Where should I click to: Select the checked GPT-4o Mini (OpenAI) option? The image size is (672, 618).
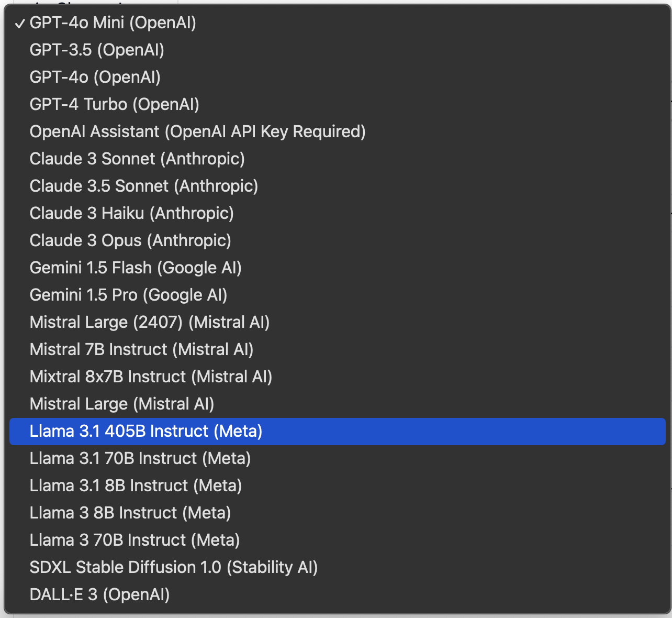[113, 23]
